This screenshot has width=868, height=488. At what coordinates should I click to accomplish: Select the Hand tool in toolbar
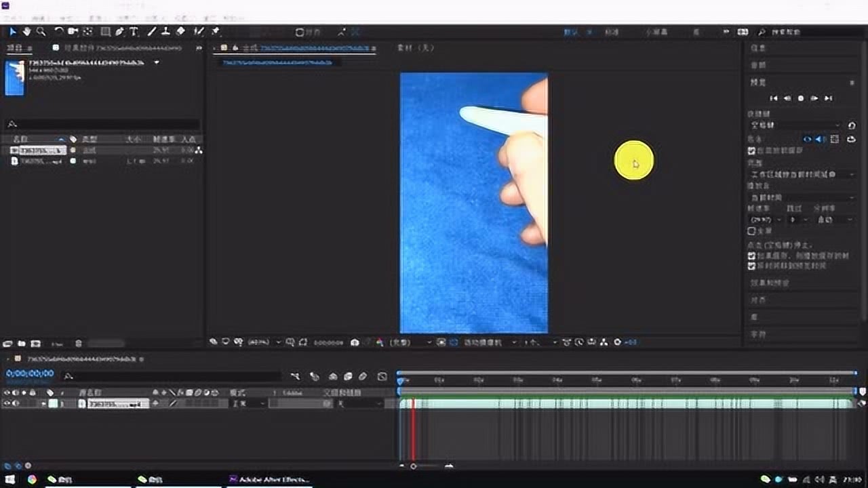tap(26, 31)
